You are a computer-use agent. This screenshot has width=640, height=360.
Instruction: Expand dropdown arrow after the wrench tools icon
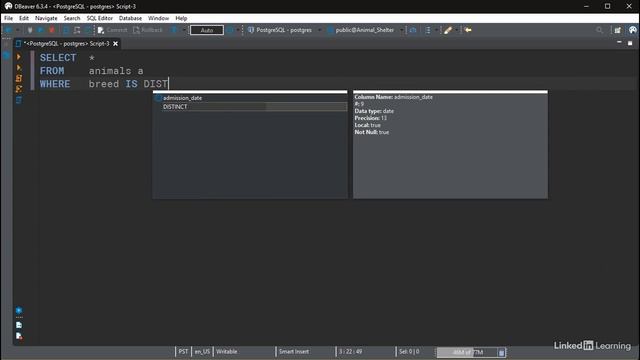pos(457,30)
